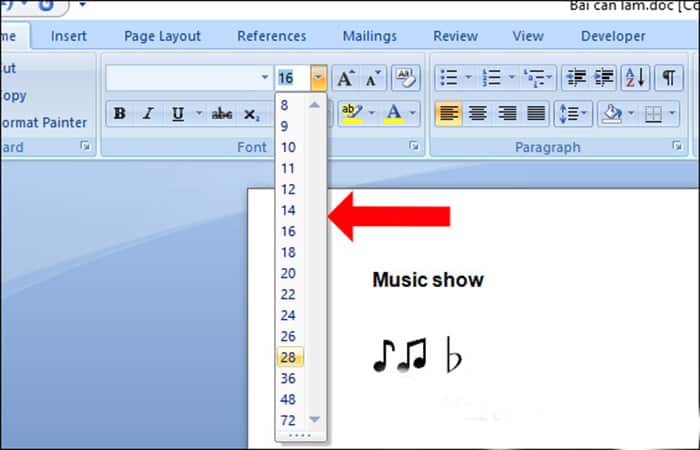Click the Clear Formatting icon
Screen dimensions: 700x450
click(405, 78)
